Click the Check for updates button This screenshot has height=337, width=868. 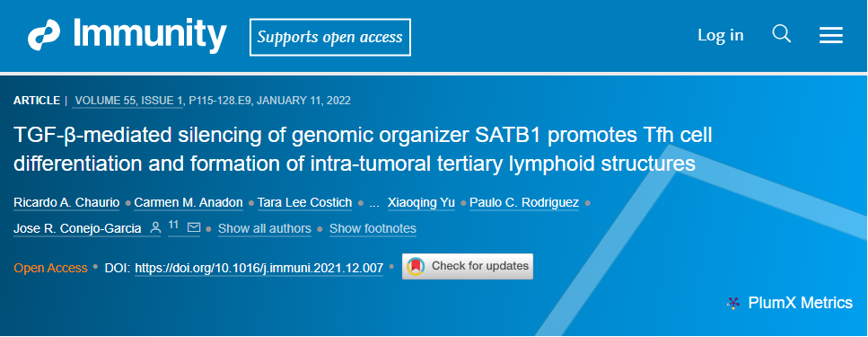tap(468, 266)
